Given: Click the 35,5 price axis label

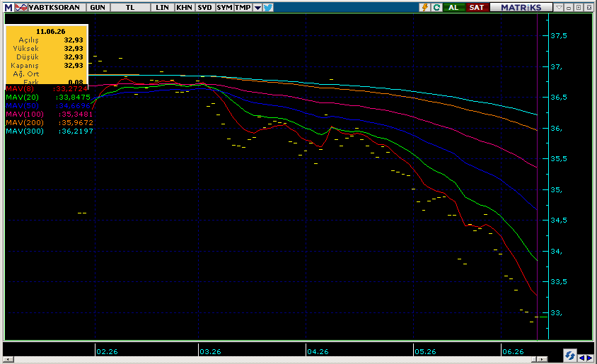Looking at the screenshot, I should coord(559,158).
